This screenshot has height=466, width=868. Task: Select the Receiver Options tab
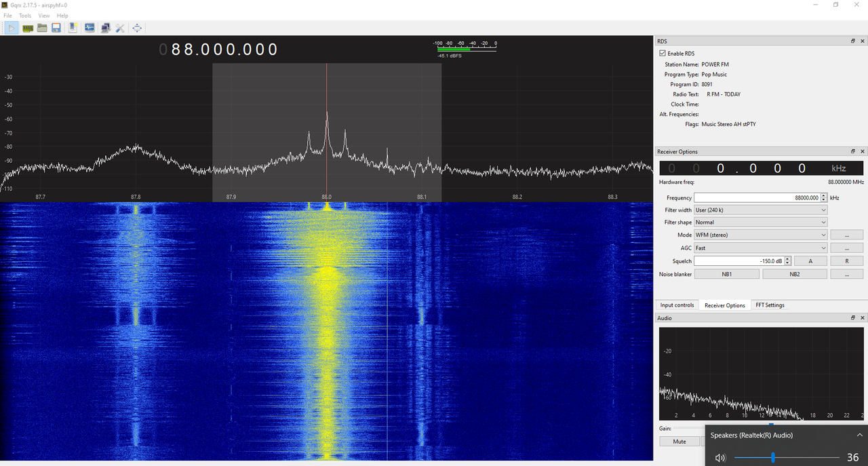pos(725,305)
